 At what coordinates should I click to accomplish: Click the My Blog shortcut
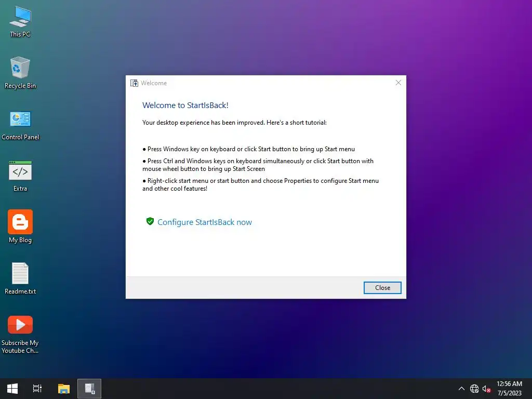[x=20, y=227]
